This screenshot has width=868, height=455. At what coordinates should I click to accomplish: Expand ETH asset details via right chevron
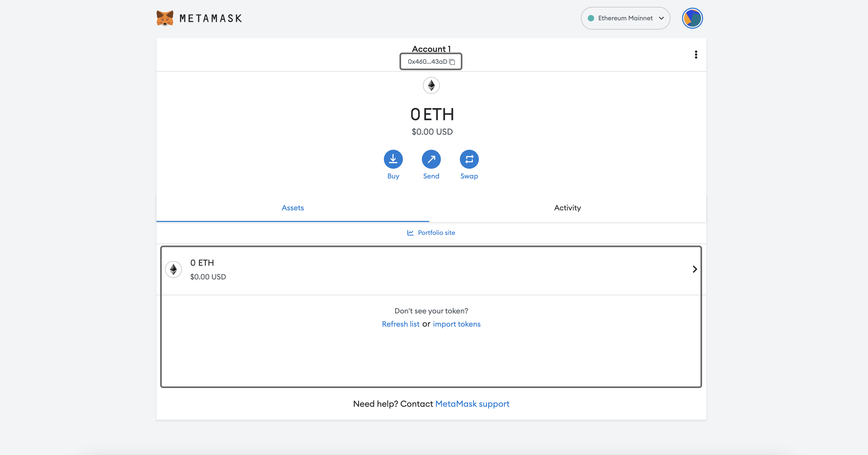[x=694, y=269]
